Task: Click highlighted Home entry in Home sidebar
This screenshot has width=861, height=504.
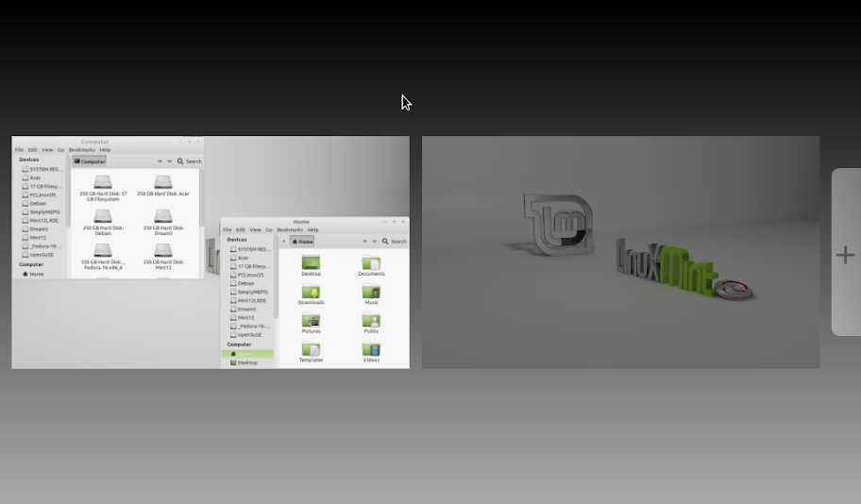Action: 247,354
